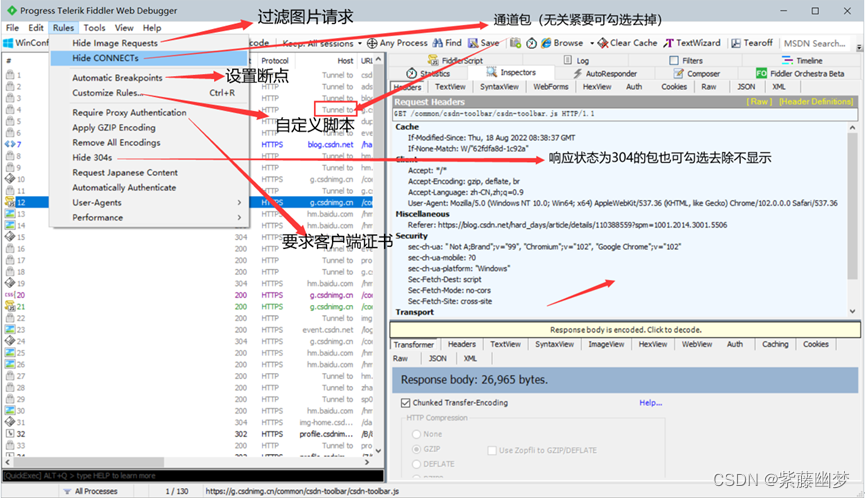Click the response body encoded decode bar
Viewport: 865px width, 498px height.
click(x=625, y=330)
